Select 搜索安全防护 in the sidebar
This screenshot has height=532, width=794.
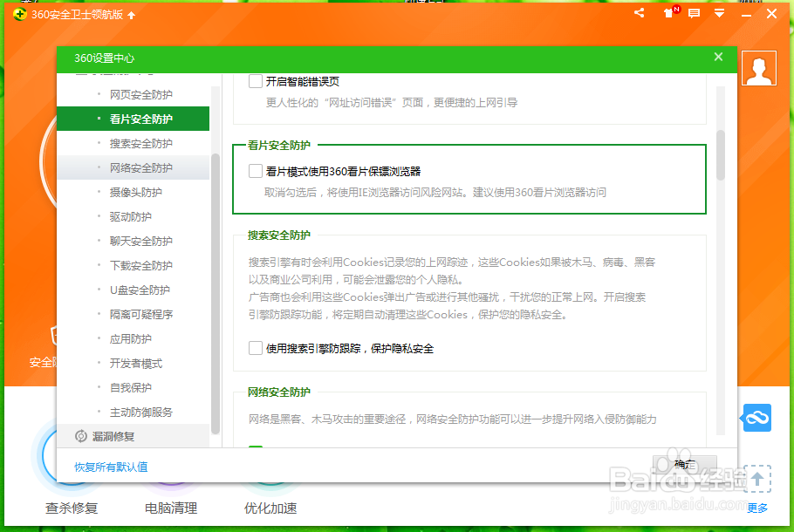point(133,143)
